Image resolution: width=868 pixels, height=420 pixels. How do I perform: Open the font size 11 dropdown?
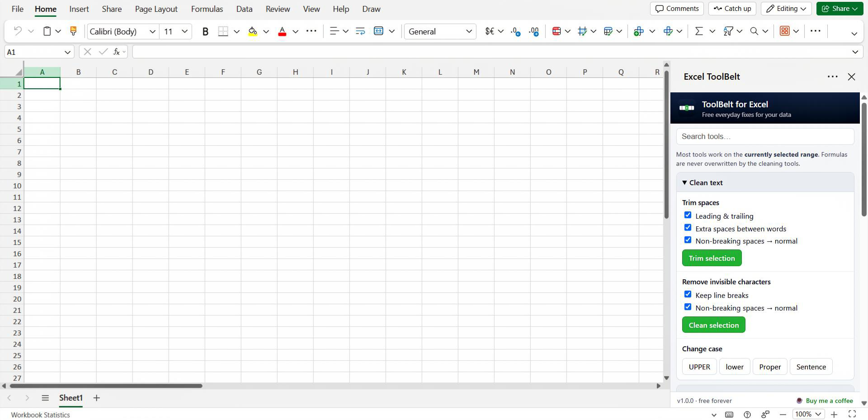[184, 31]
